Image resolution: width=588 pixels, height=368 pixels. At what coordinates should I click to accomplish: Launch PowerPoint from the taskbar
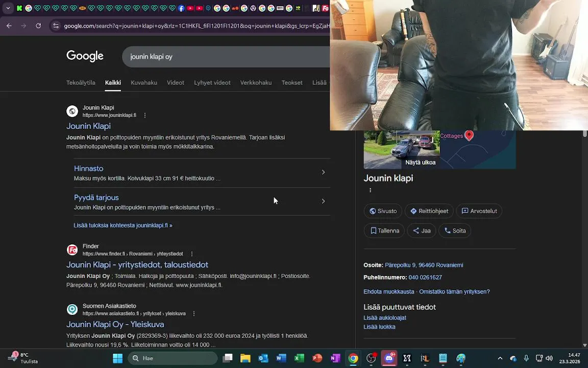[317, 358]
